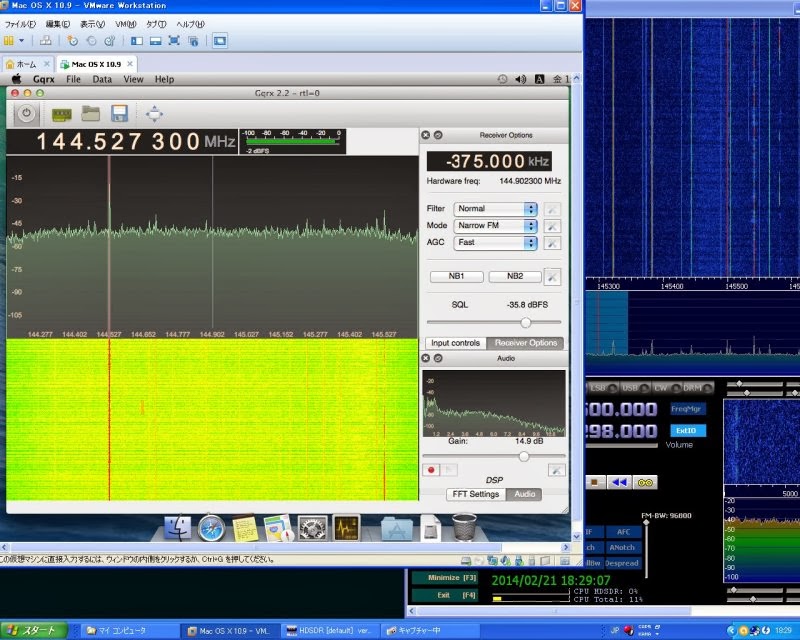This screenshot has width=800, height=640.
Task: Click the SQL squelch slider handle
Action: [526, 322]
